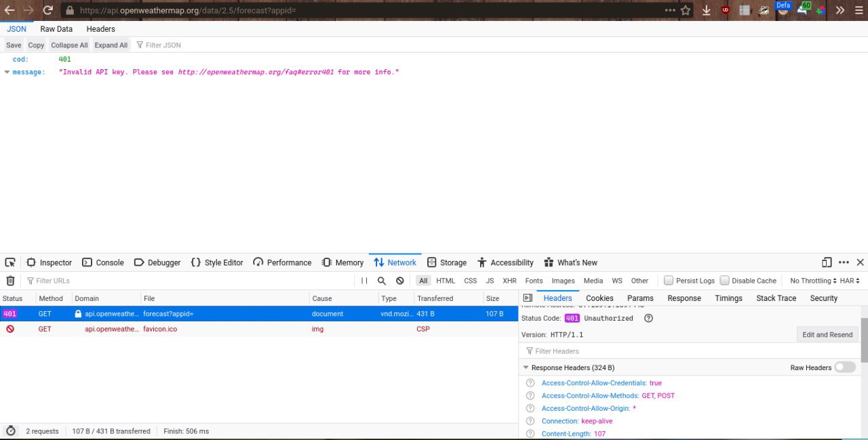
Task: Click the performance analysis stopwatch icon
Action: click(x=10, y=431)
